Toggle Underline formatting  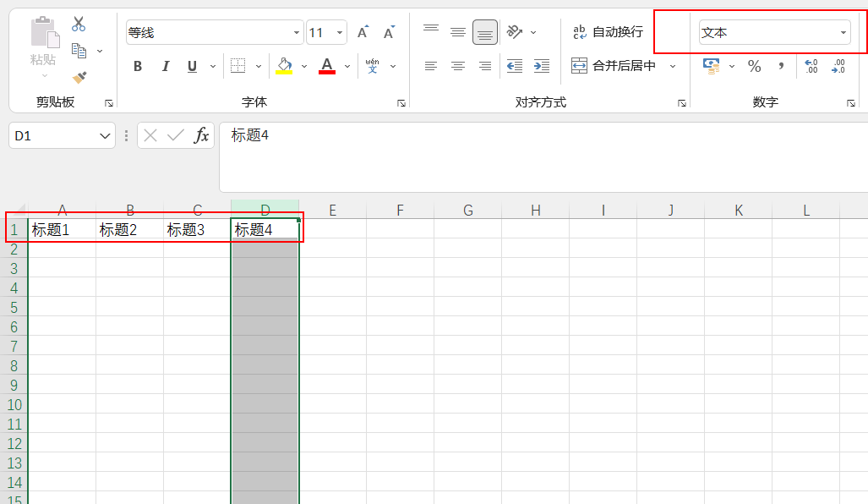click(x=192, y=67)
